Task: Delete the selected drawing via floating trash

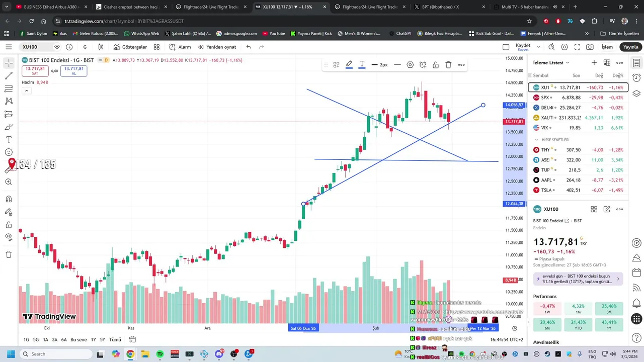Action: tap(448, 64)
